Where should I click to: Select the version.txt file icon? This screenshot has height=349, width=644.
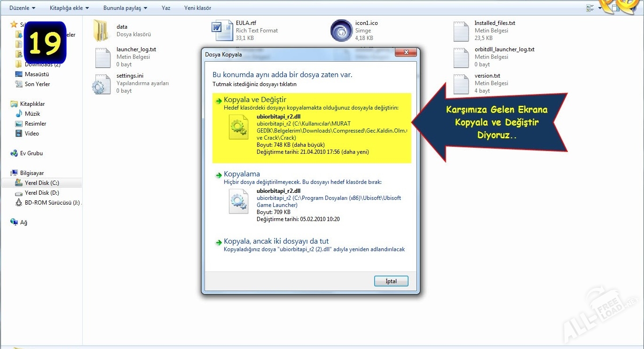coord(461,84)
